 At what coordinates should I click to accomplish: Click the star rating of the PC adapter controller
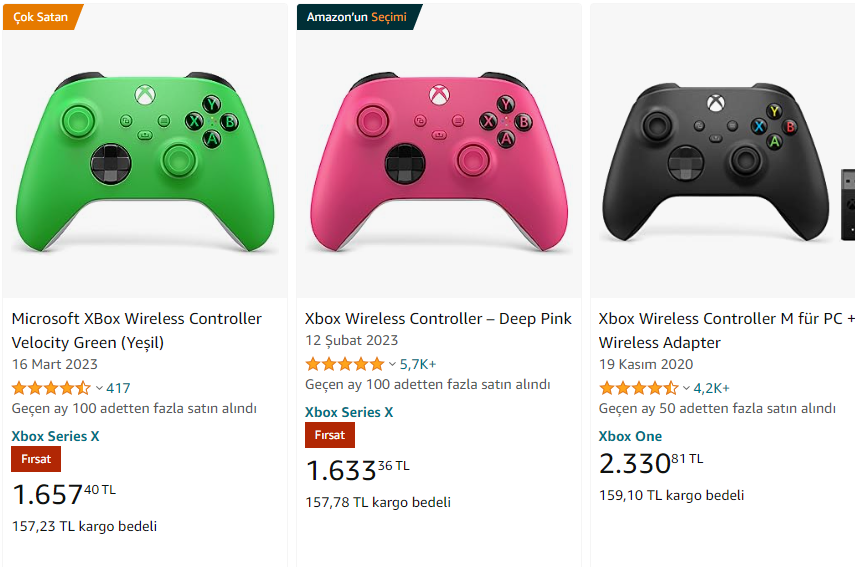(x=638, y=388)
